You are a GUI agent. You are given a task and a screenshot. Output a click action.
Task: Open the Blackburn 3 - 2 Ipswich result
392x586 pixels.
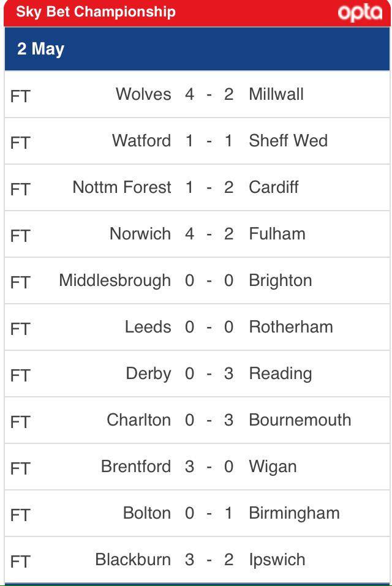pyautogui.click(x=197, y=560)
